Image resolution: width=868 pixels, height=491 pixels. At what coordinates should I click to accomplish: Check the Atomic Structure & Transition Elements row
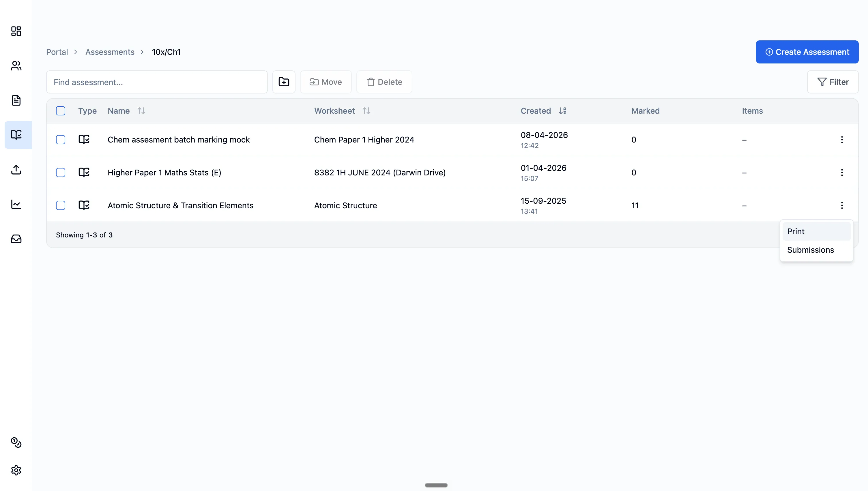(x=60, y=205)
